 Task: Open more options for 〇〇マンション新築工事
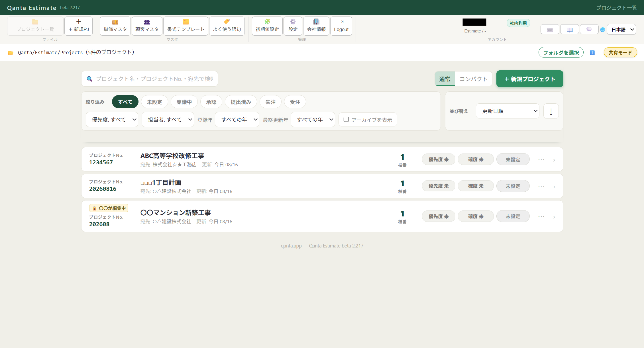point(541,216)
